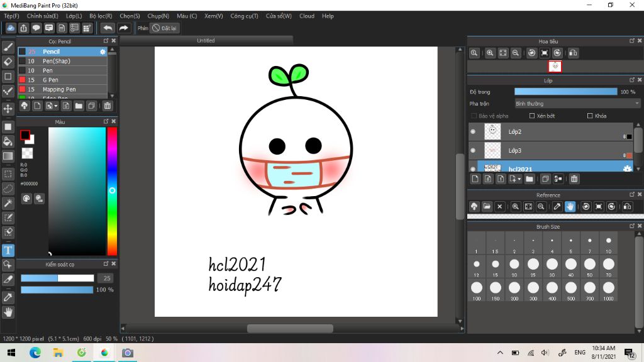Screen dimensions: 644x362
Task: Open the color palette icon in Màu panel
Action: pyautogui.click(x=26, y=199)
